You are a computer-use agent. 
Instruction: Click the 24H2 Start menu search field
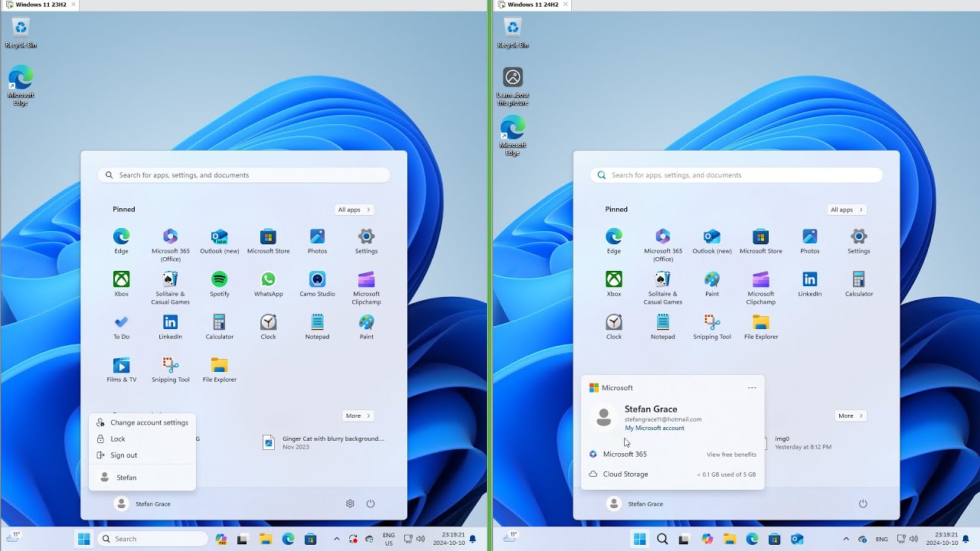(x=736, y=175)
